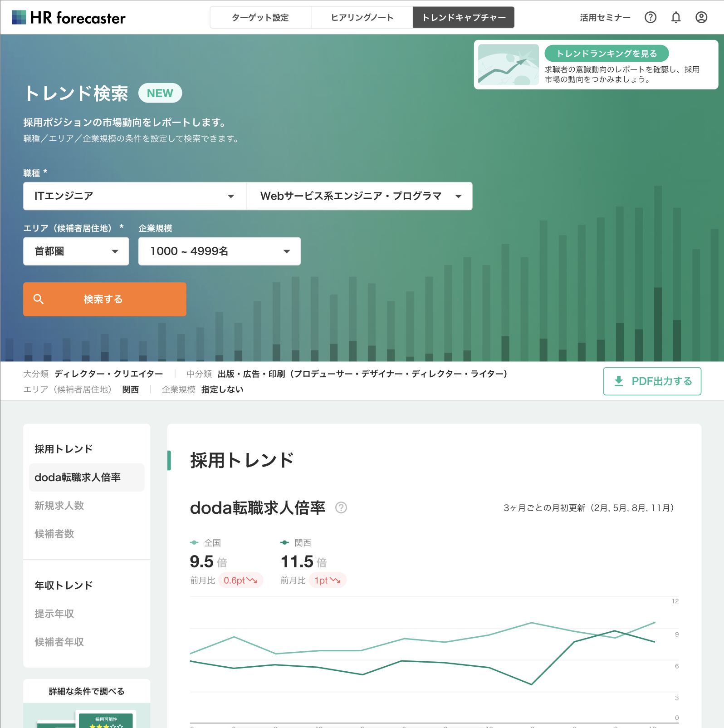Select 候補者数 in the sidebar
Screen dimensions: 724x728
pos(54,534)
